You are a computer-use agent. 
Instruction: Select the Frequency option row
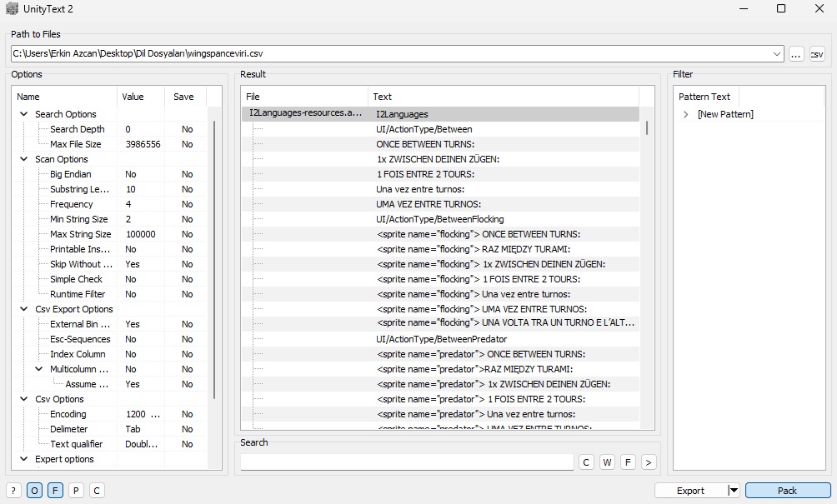point(109,204)
